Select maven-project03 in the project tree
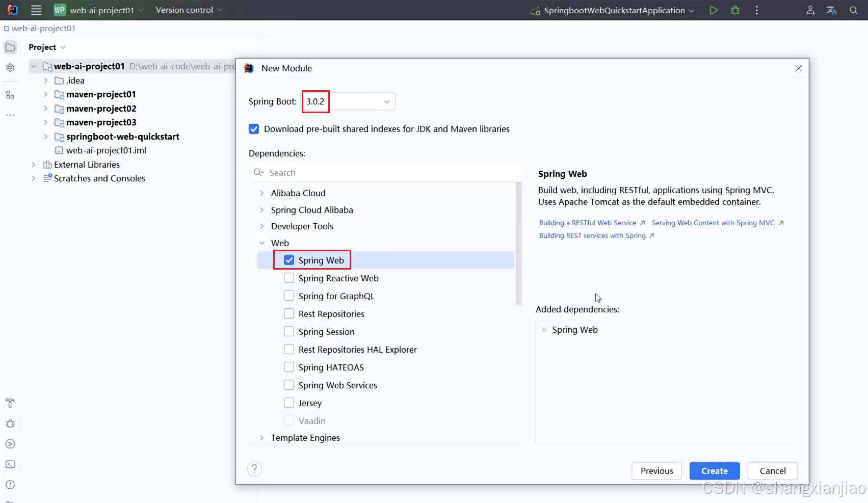The image size is (868, 503). pos(101,122)
